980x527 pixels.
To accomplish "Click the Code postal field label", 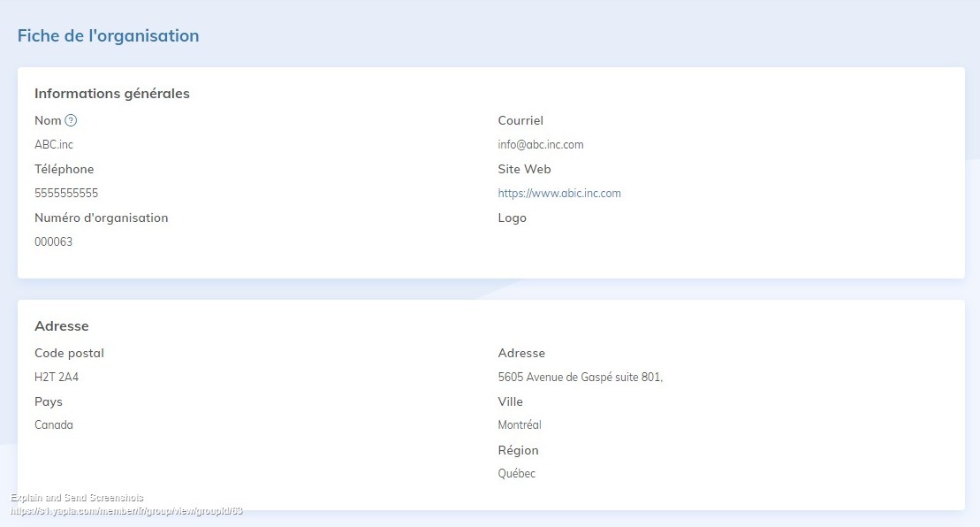I will click(69, 354).
